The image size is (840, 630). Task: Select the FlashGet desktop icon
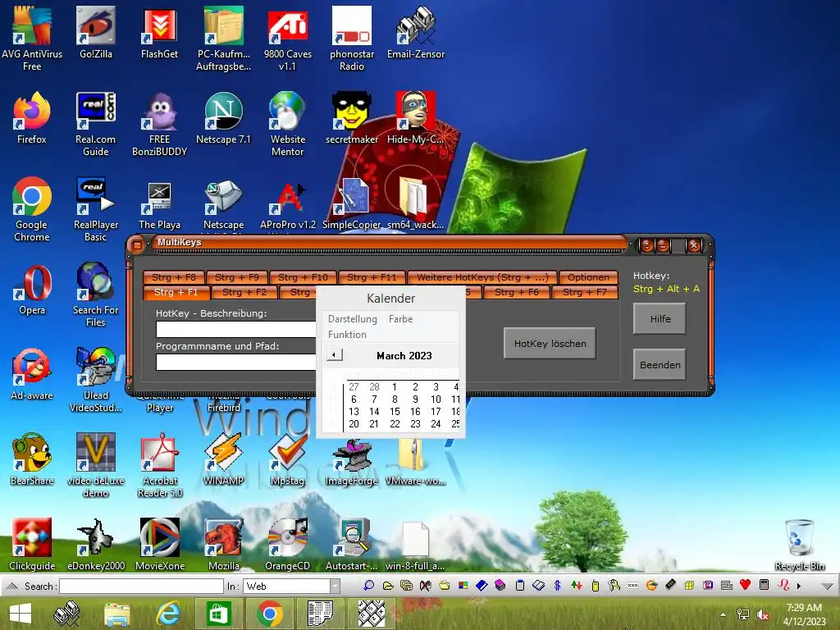point(160,32)
